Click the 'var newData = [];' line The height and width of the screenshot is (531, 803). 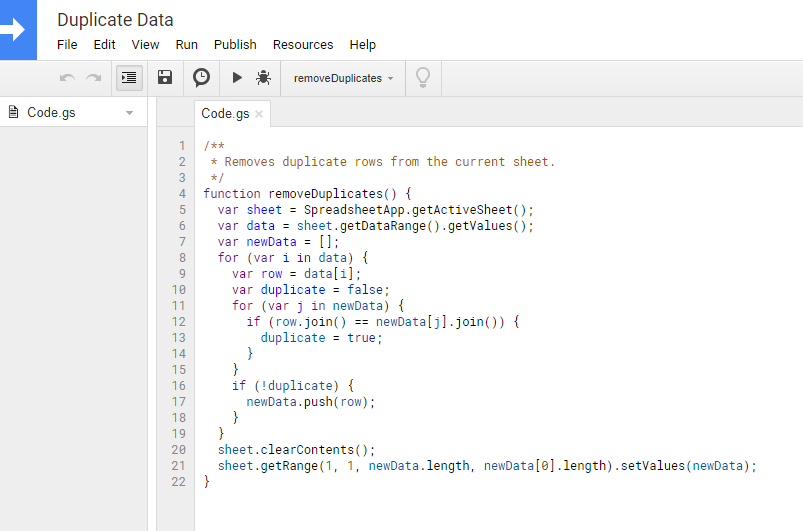278,242
